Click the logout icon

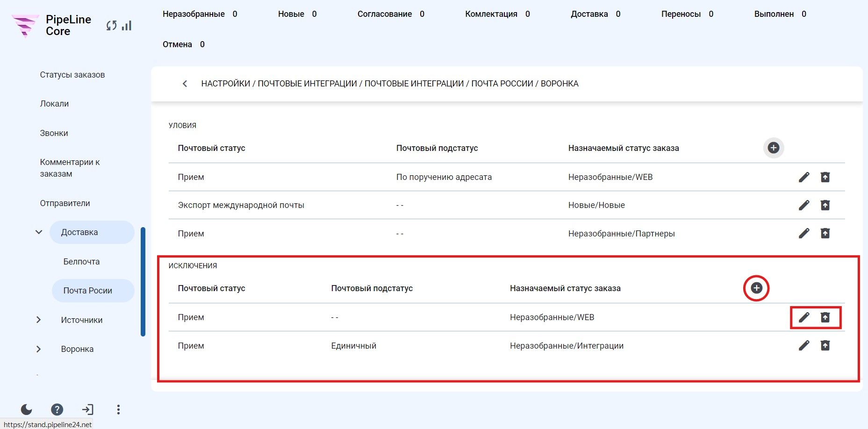click(x=87, y=410)
